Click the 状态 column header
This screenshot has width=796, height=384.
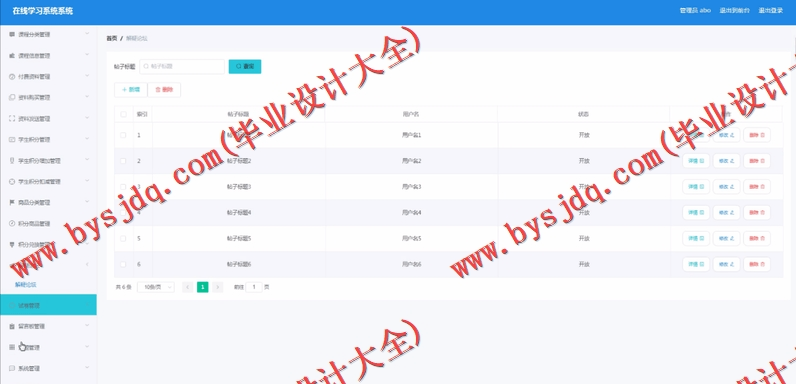click(583, 114)
